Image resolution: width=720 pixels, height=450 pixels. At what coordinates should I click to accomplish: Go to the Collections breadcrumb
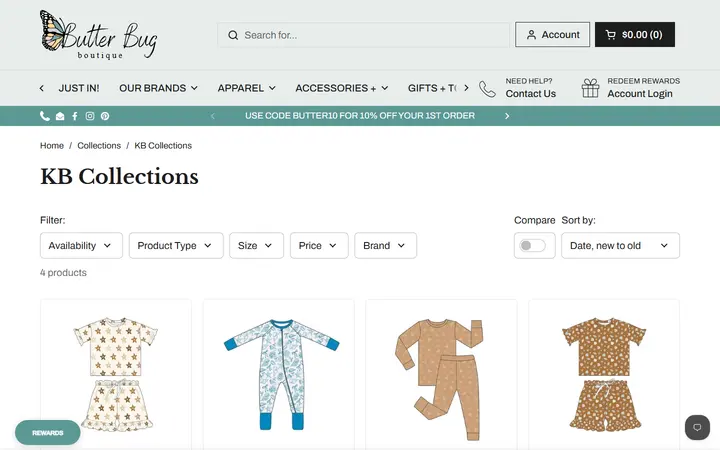pos(99,146)
